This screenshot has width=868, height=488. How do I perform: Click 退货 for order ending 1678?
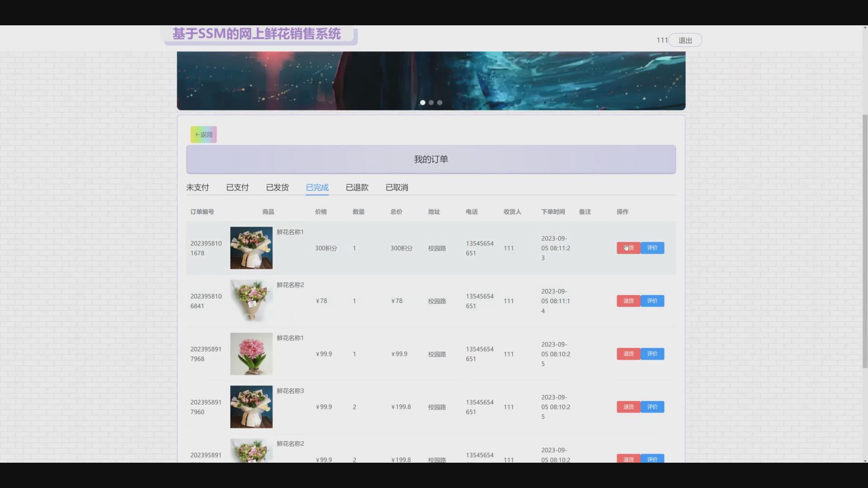click(x=628, y=248)
